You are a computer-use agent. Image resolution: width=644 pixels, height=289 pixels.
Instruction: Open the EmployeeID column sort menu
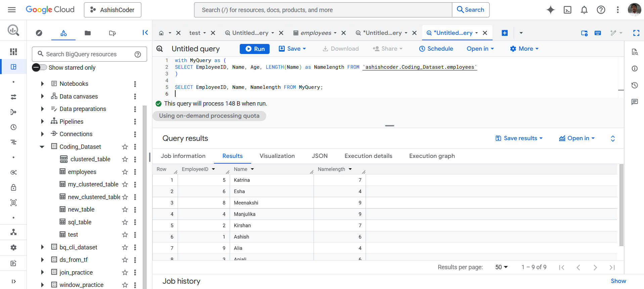213,169
